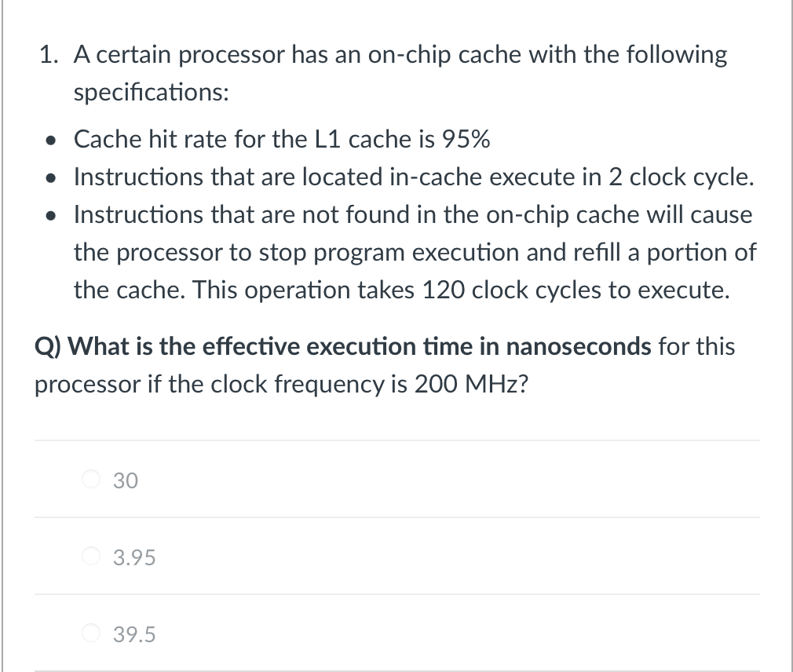Select the radio button for answer 30
This screenshot has width=793, height=672.
pos(91,480)
